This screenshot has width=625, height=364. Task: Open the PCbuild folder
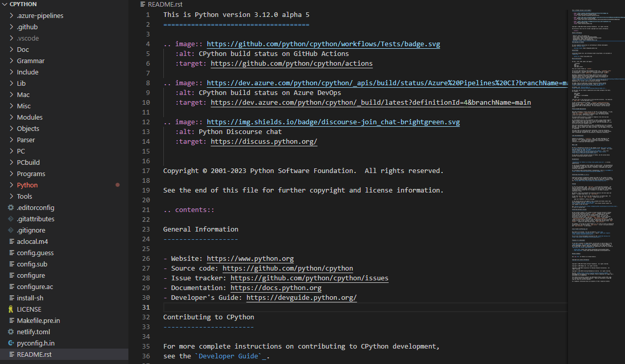64,162
